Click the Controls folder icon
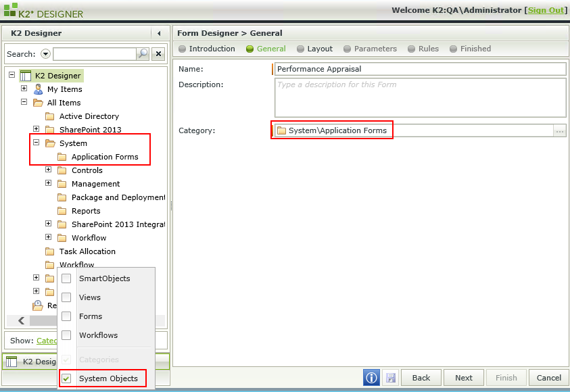Screen dimensions: 570x392 [62, 170]
